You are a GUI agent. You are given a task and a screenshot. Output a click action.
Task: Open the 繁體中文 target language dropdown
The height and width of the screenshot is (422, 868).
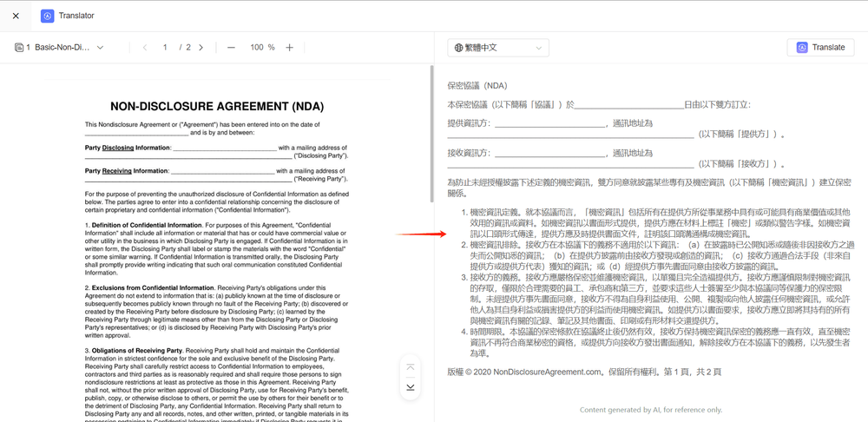(x=498, y=48)
